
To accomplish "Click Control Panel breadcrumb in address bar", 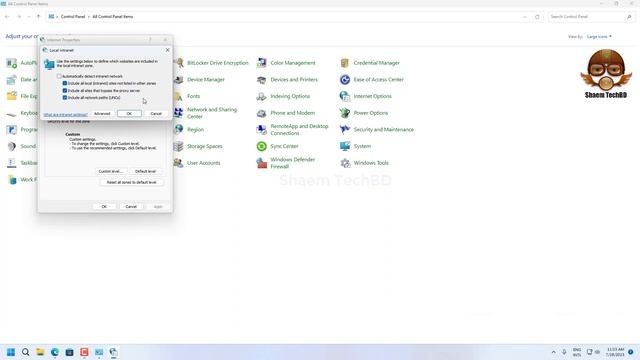I will point(73,17).
